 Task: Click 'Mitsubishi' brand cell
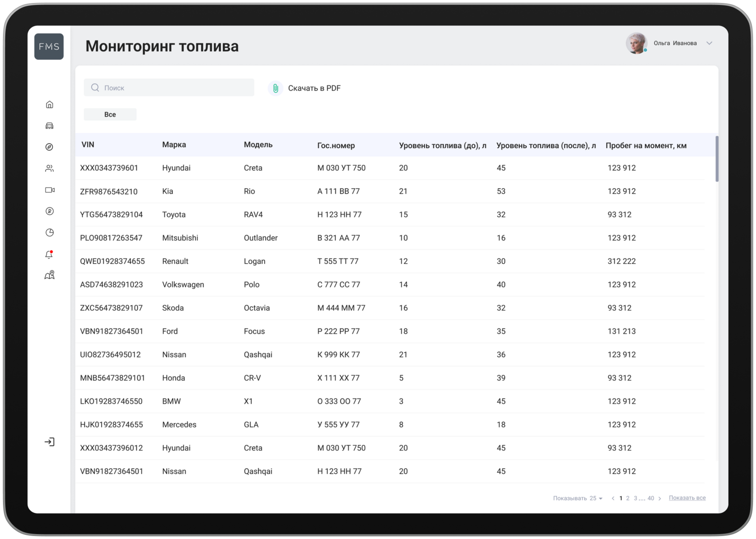(180, 238)
